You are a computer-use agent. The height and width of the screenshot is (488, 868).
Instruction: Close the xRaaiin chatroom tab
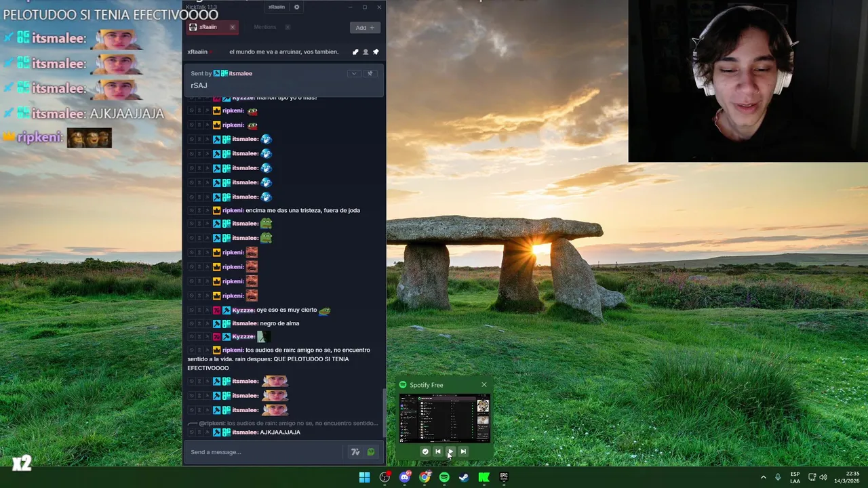pyautogui.click(x=232, y=27)
